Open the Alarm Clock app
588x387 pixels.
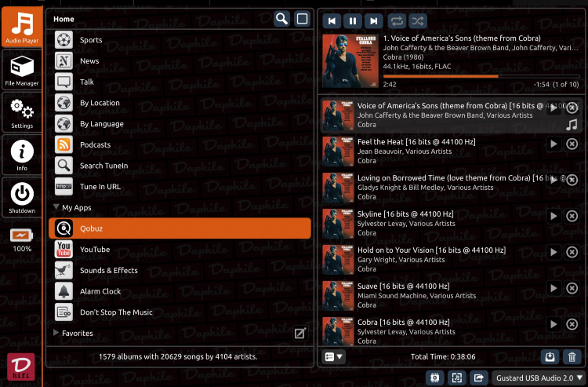(x=180, y=291)
